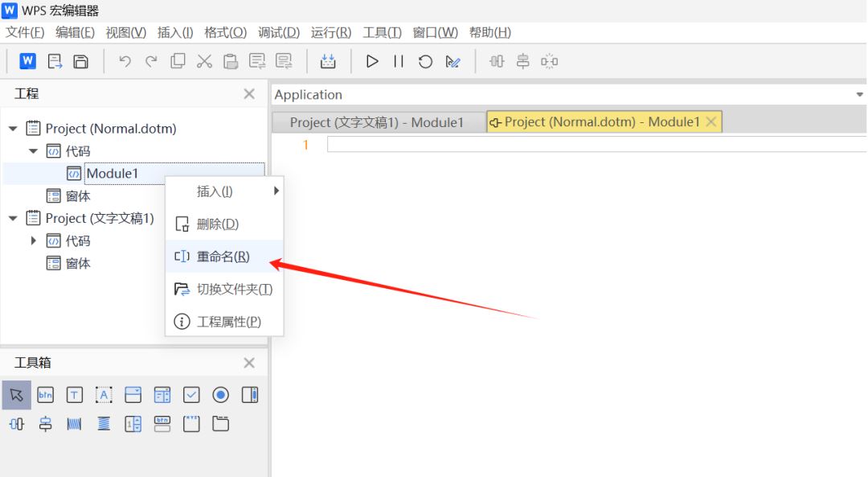Select the checkbox control in toolbox
The image size is (868, 477).
191,395
